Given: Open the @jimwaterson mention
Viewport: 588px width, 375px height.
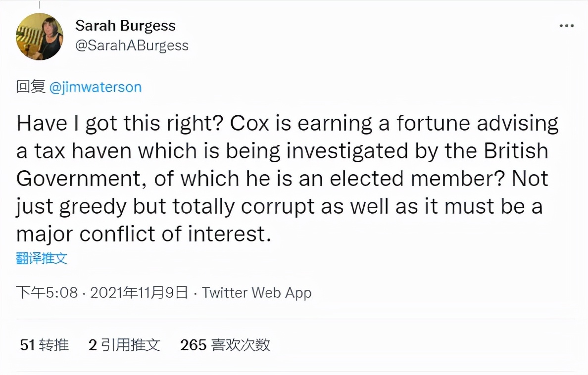Looking at the screenshot, I should tap(96, 87).
